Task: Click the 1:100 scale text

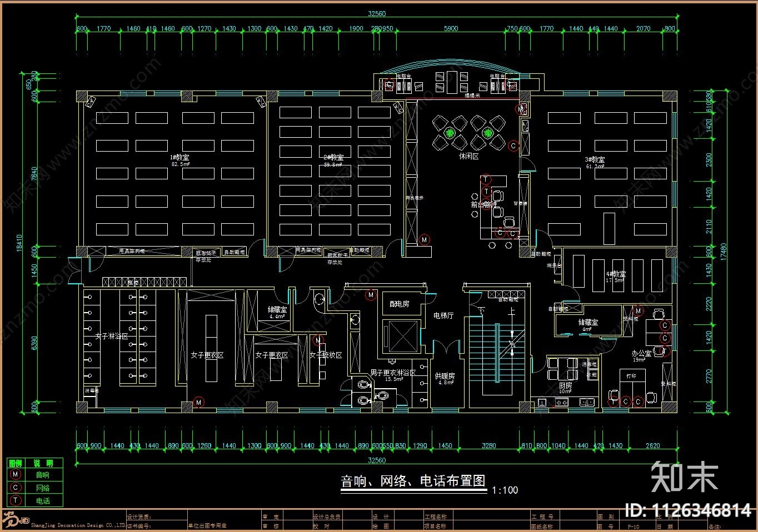Action: [505, 490]
